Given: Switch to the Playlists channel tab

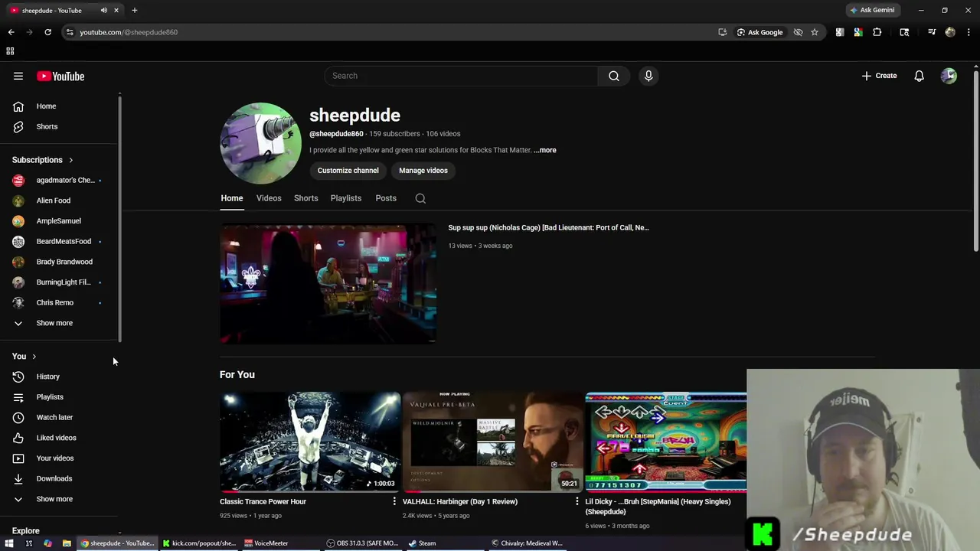Looking at the screenshot, I should (x=346, y=198).
